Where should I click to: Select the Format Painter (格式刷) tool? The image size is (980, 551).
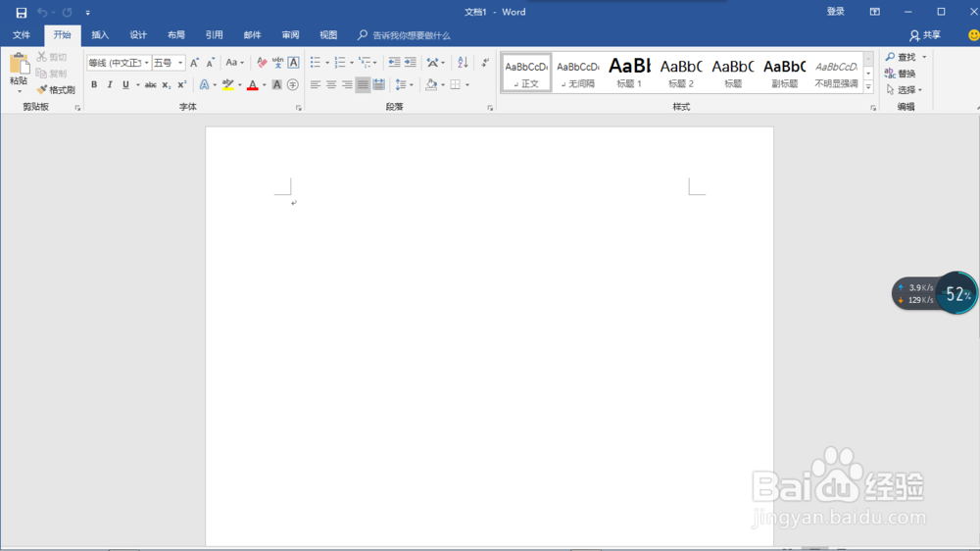pyautogui.click(x=56, y=90)
